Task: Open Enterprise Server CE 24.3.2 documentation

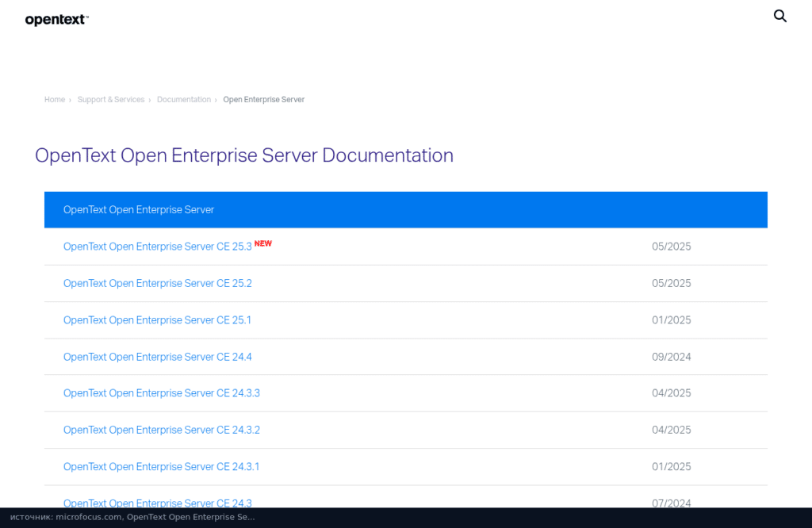Action: (162, 430)
